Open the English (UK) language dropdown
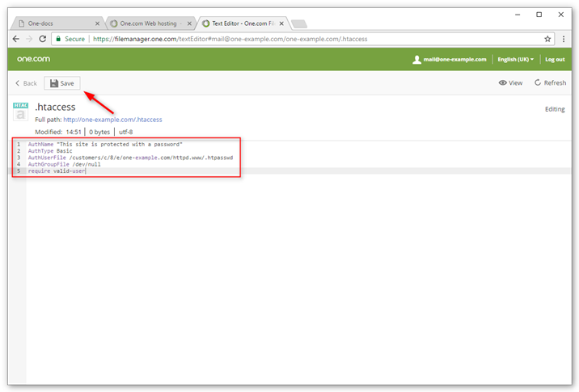579x392 pixels. (515, 60)
